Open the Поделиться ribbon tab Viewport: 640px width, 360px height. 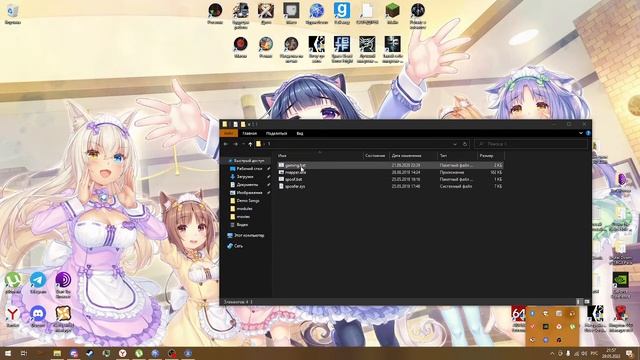click(276, 133)
